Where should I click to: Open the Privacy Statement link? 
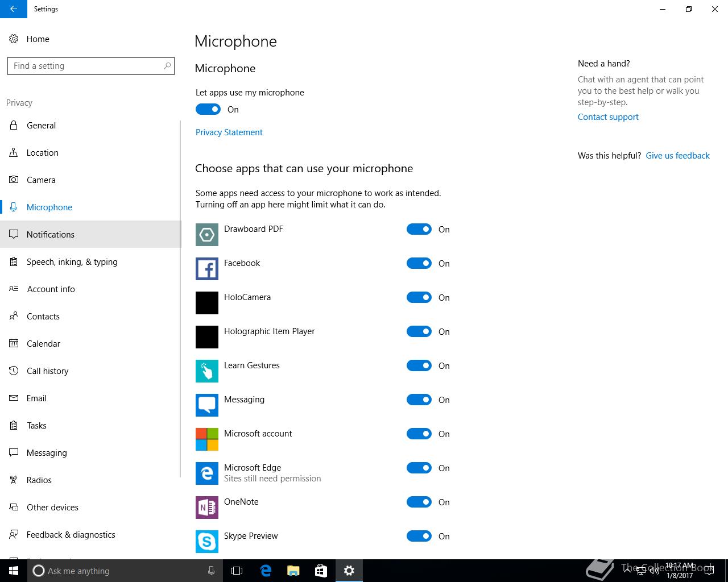click(x=229, y=132)
